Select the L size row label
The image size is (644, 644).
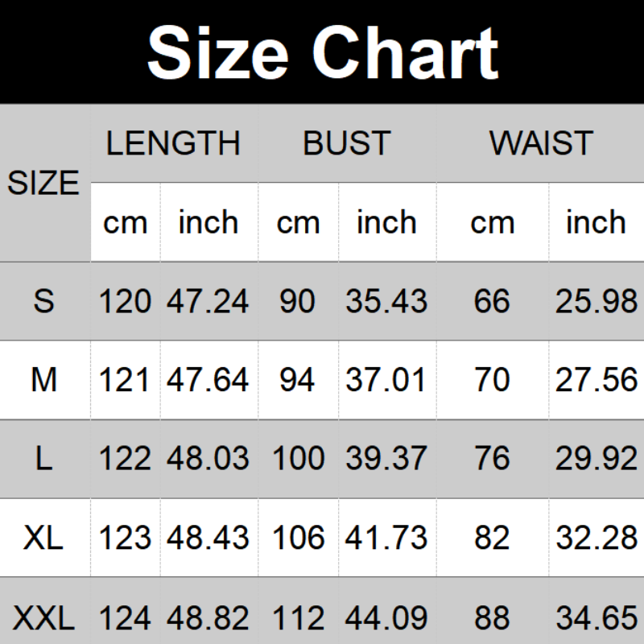[44, 458]
